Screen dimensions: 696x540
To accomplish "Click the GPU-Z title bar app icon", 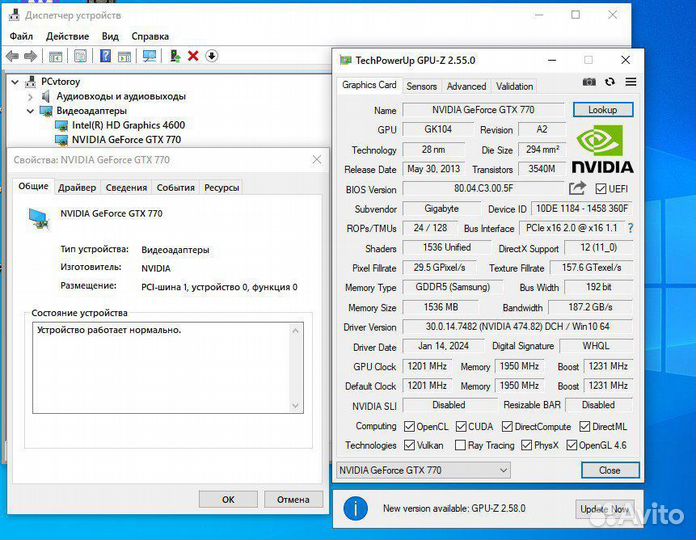I will pos(345,60).
